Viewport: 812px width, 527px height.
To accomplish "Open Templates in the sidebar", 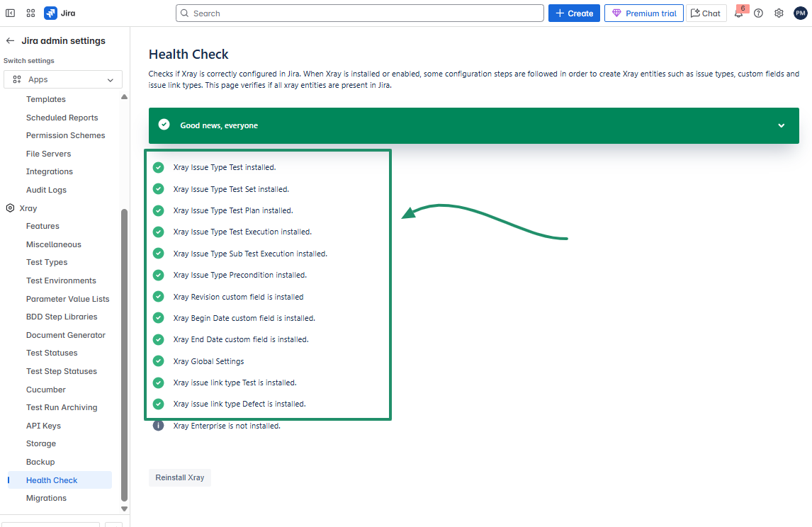I will pos(46,99).
